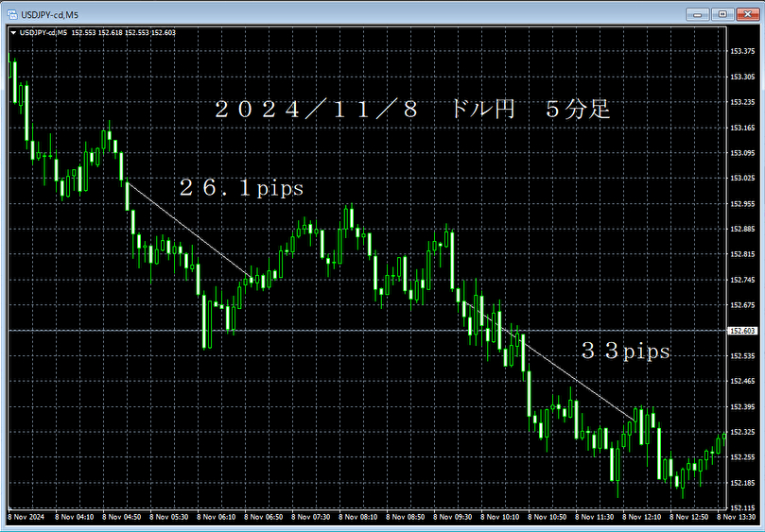765x532 pixels.
Task: Click the current price marker 152.603
Action: point(742,331)
